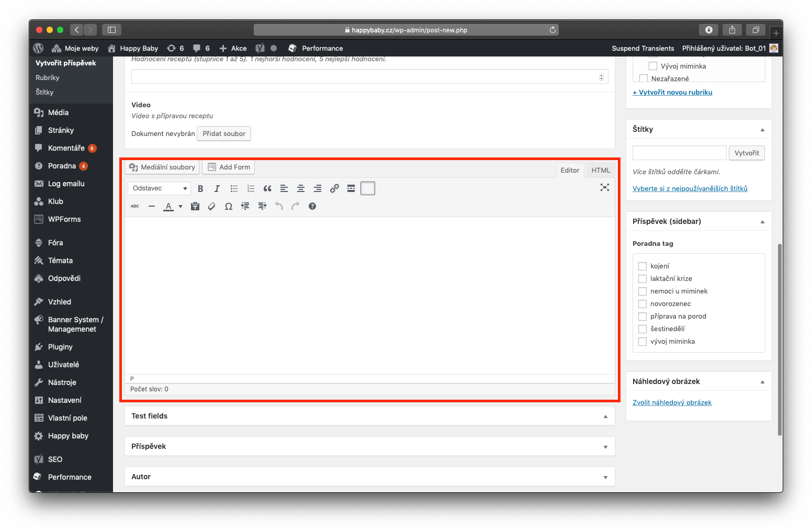The width and height of the screenshot is (812, 531).
Task: Select the Vývoj miminka category checkbox
Action: (x=653, y=66)
